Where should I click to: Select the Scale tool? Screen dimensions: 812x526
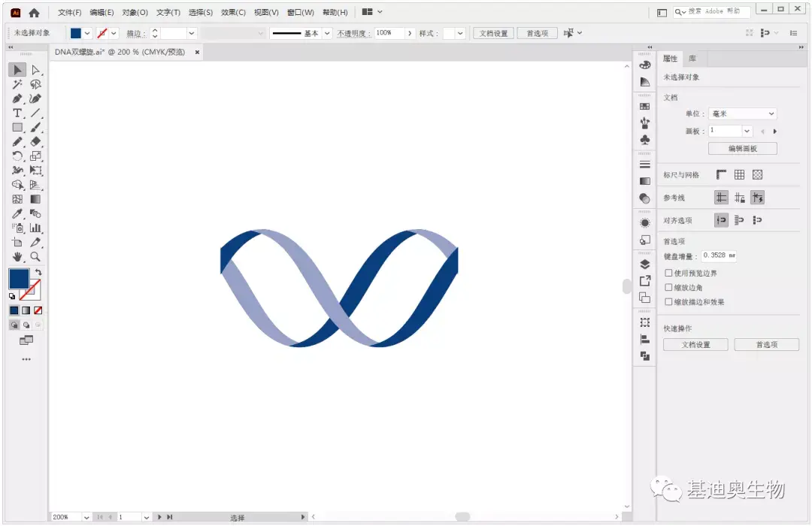click(35, 156)
